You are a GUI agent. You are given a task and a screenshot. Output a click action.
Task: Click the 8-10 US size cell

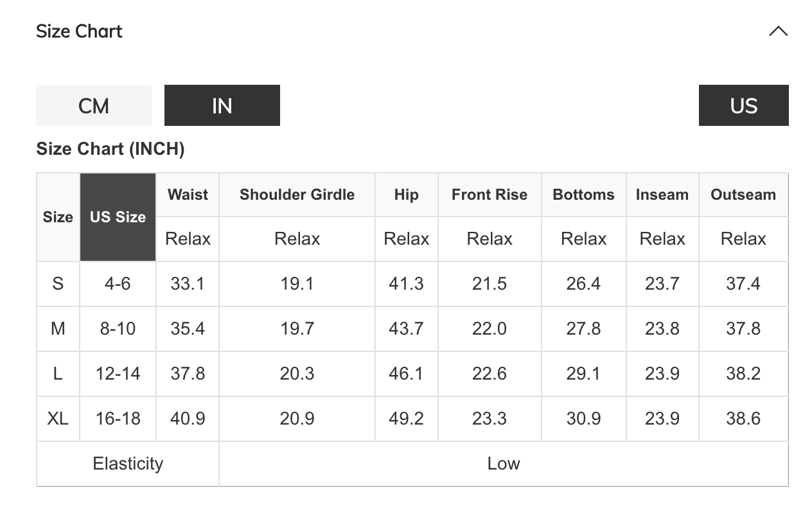pos(118,328)
